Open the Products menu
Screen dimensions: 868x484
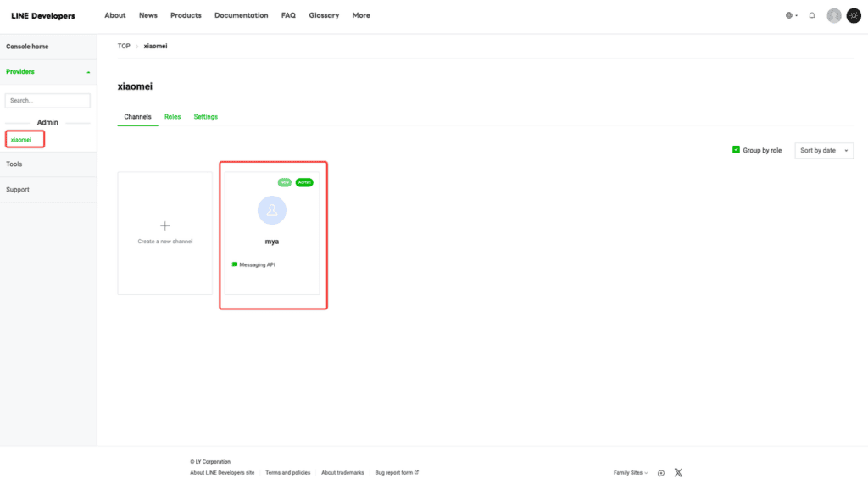coord(186,15)
